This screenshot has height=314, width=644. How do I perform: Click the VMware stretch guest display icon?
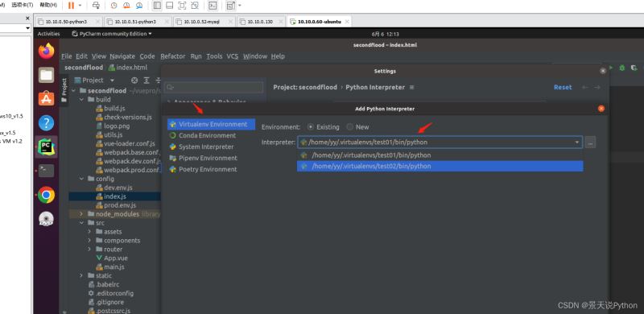[x=231, y=6]
